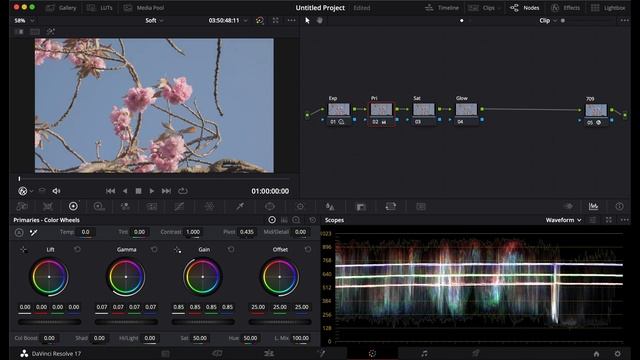
Task: Open the Media Pool panel
Action: pos(144,8)
